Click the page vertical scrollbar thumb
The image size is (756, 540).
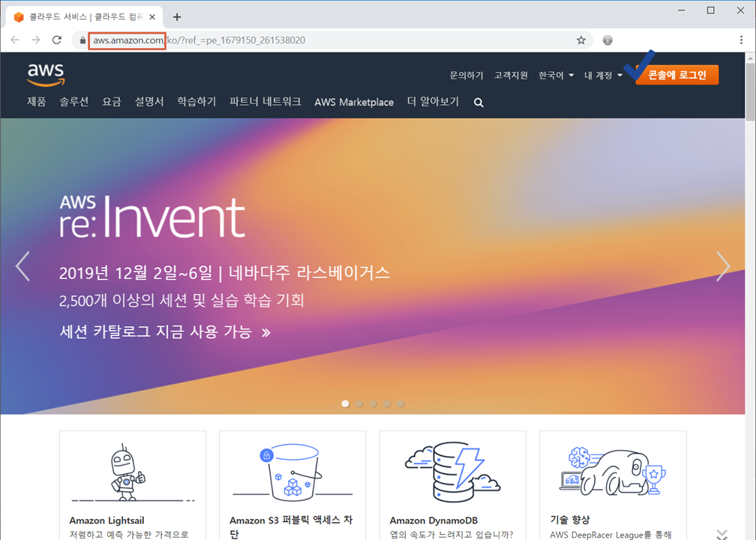[751, 91]
